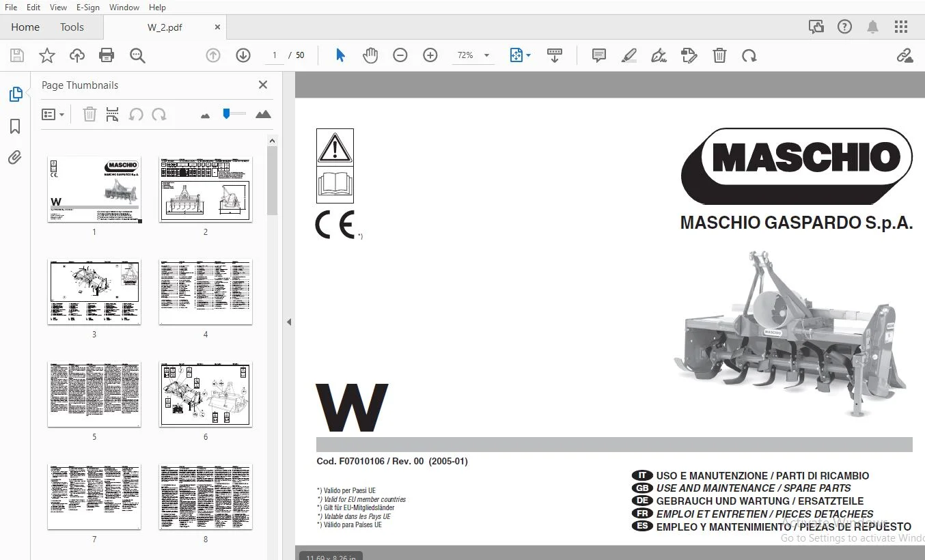Image resolution: width=925 pixels, height=560 pixels.
Task: Select page 8 thumbnail
Action: coord(206,496)
